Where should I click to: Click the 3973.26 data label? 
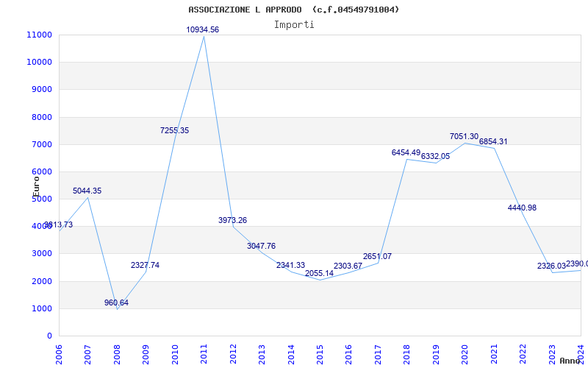(x=232, y=220)
